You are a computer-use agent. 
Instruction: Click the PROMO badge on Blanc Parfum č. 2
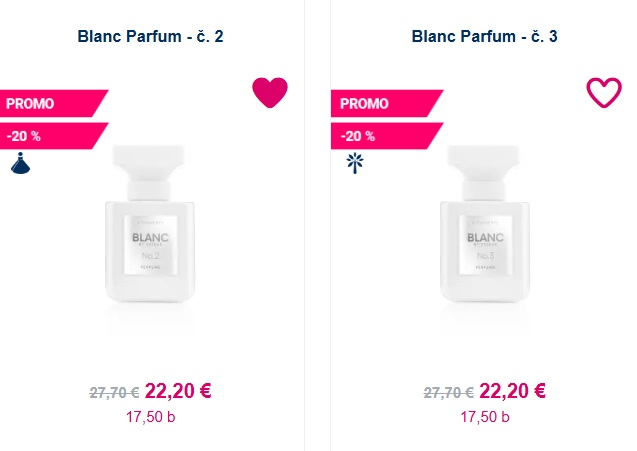click(54, 103)
